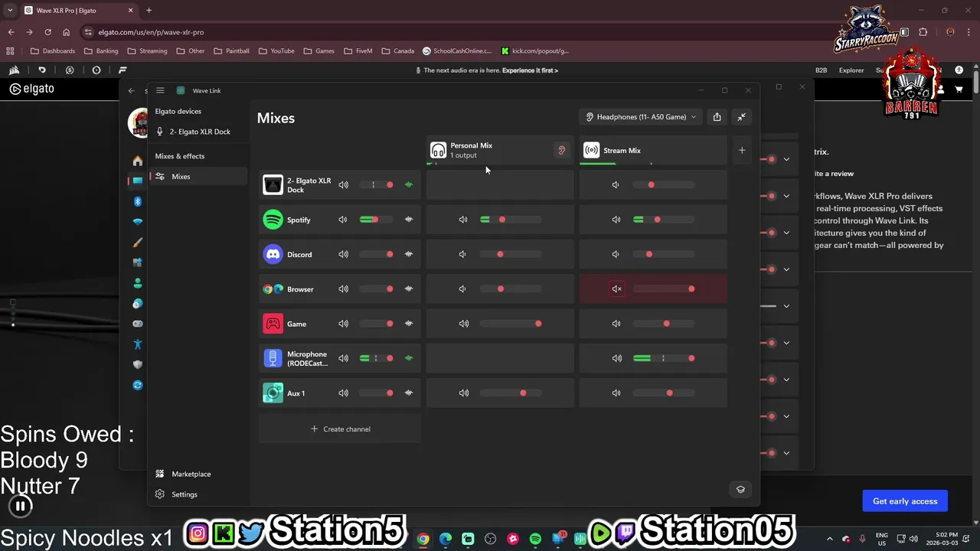
Task: Open Marketplace in Wave Link sidebar
Action: 191,474
